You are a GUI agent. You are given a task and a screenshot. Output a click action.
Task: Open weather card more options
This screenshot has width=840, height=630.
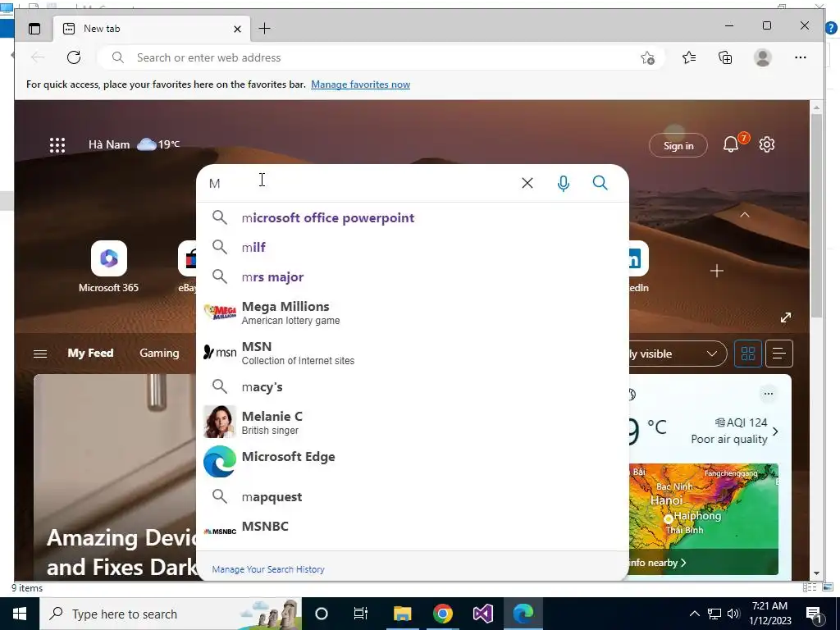(x=768, y=394)
